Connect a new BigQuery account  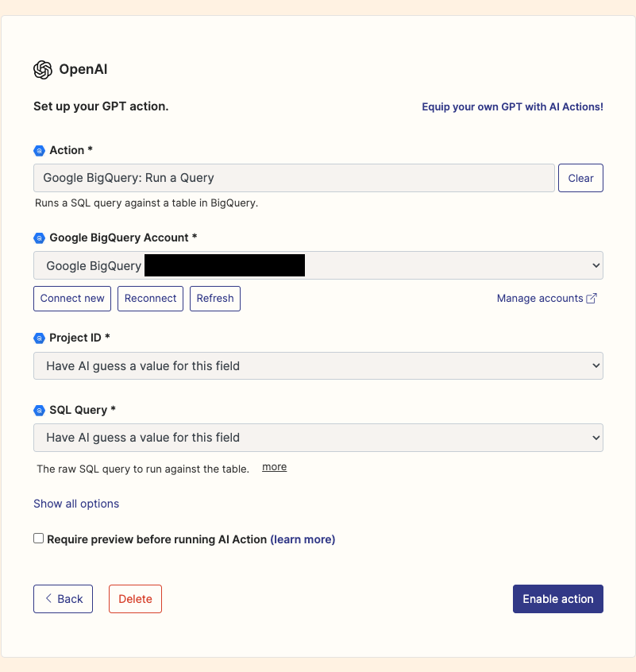(71, 299)
